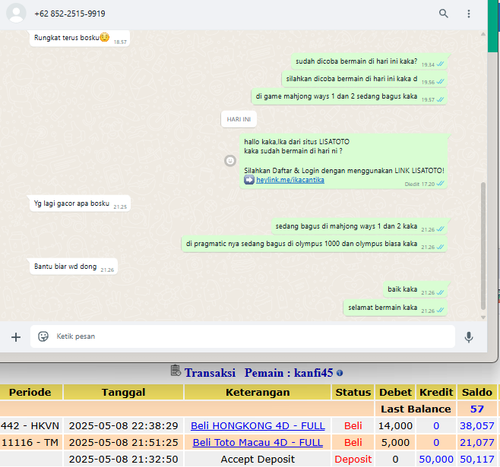Click the Kredit column header
The image size is (500, 467).
click(x=436, y=392)
